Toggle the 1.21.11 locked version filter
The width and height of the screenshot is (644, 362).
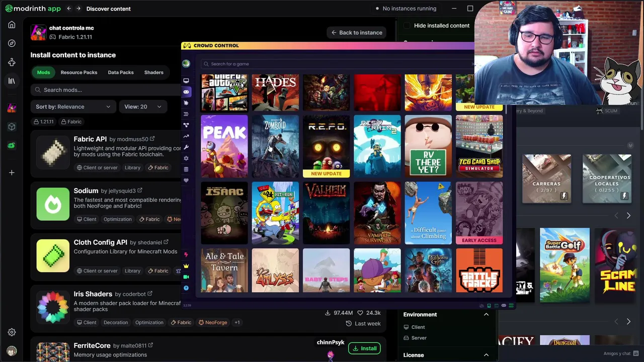(x=43, y=122)
